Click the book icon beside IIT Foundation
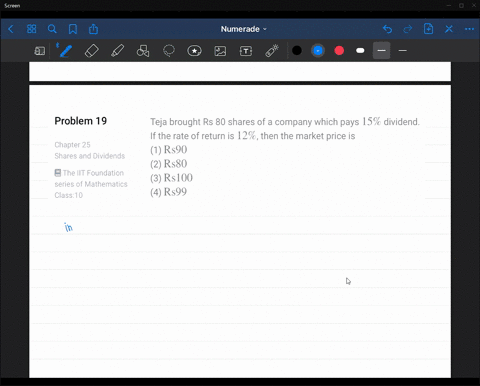This screenshot has height=386, width=480. click(x=58, y=173)
